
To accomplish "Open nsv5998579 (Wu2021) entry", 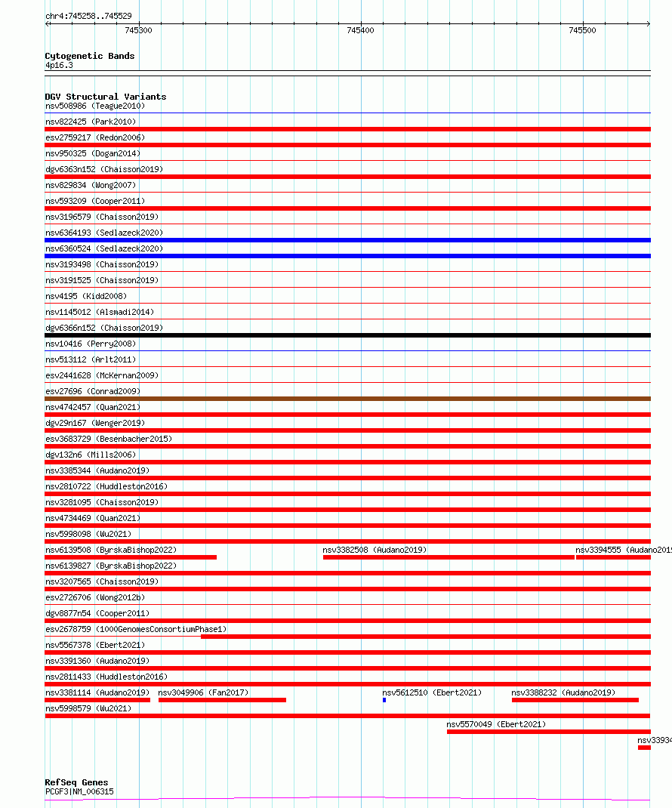I will tap(88, 709).
